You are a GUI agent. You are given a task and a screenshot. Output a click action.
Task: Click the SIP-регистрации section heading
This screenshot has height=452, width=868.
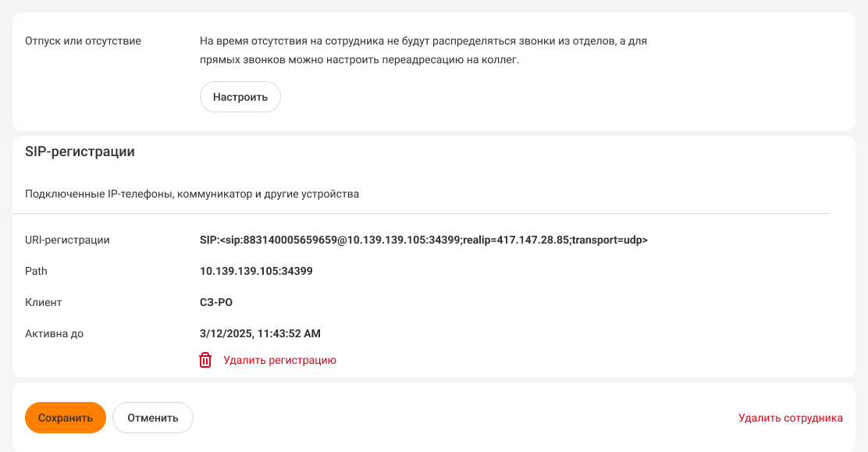80,151
